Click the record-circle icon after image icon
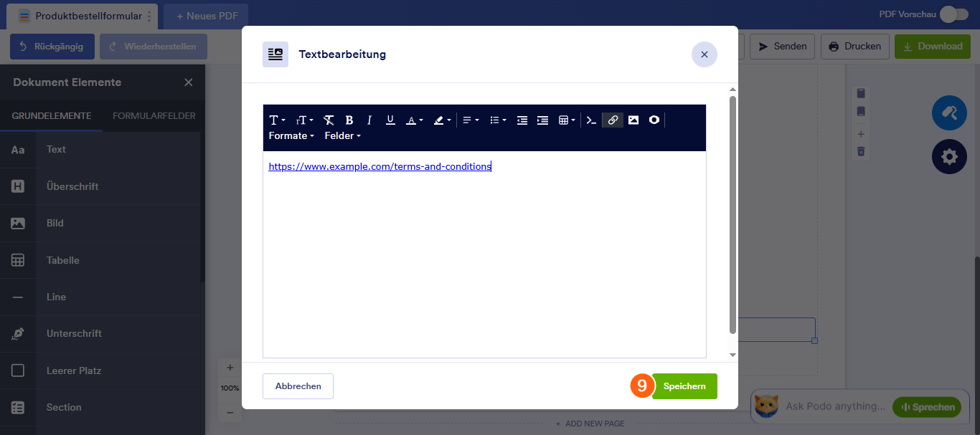Image resolution: width=980 pixels, height=435 pixels. [x=654, y=120]
